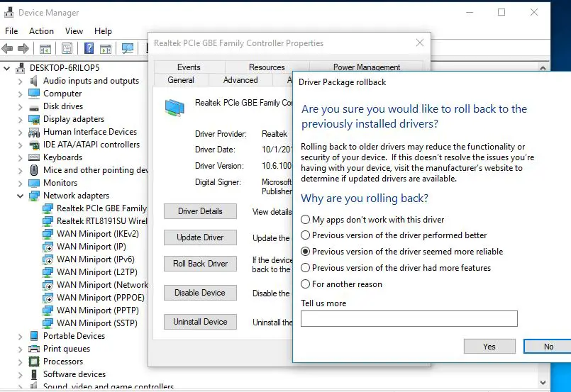Click the DESKTOP-6RILOP5 computer icon
This screenshot has width=571, height=392.
pos(21,68)
